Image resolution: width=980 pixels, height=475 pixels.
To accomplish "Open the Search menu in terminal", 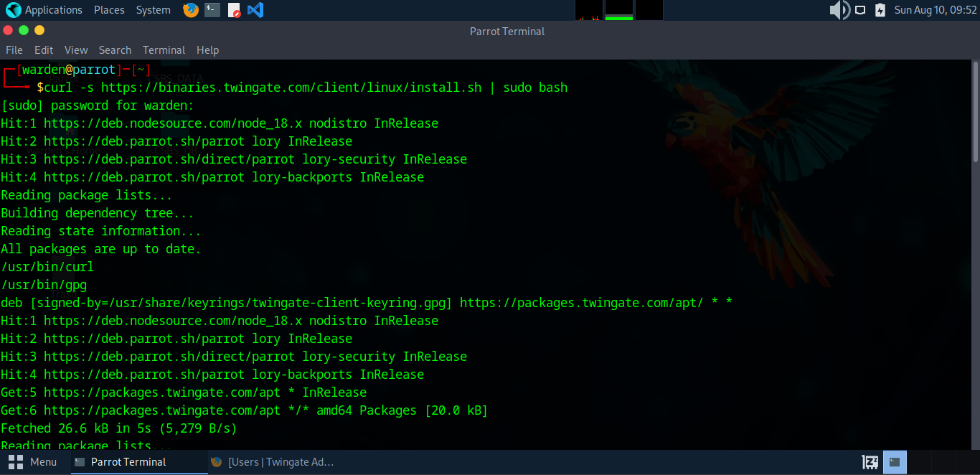I will 115,50.
